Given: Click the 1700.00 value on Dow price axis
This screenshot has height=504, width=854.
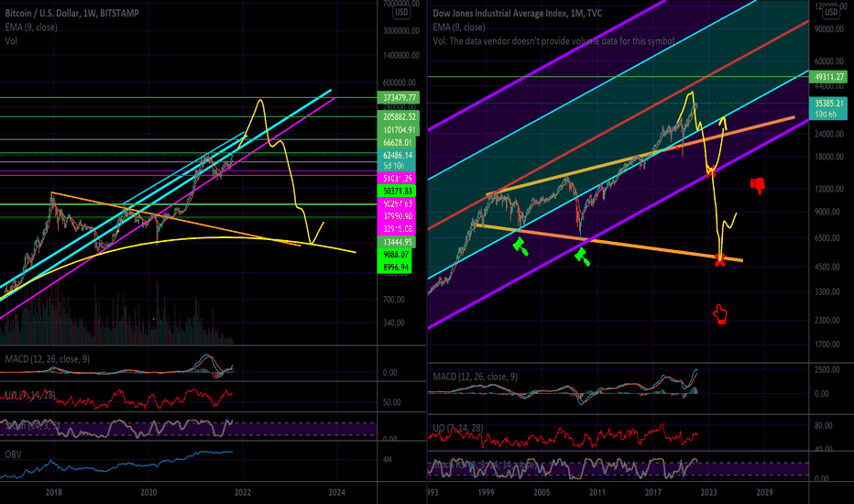Looking at the screenshot, I should click(x=827, y=345).
